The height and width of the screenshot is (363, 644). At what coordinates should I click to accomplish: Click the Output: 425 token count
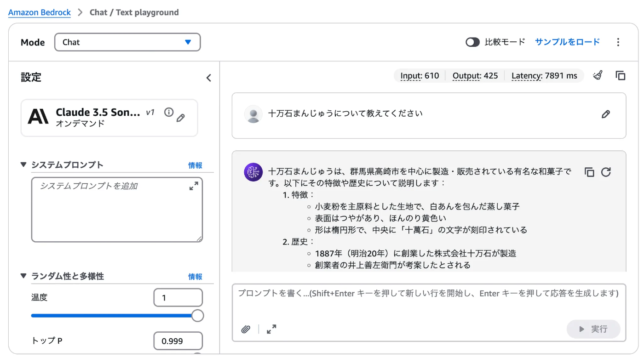475,76
